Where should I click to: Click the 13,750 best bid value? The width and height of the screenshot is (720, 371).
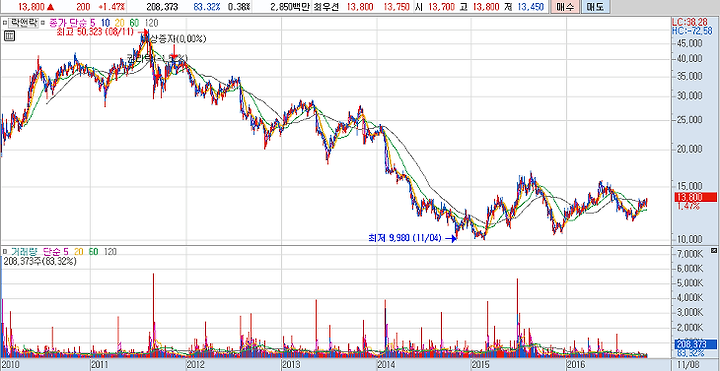click(398, 7)
